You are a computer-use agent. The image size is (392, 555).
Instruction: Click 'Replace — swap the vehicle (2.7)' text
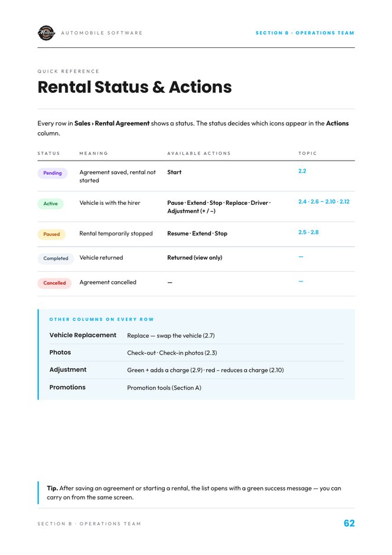coord(171,335)
